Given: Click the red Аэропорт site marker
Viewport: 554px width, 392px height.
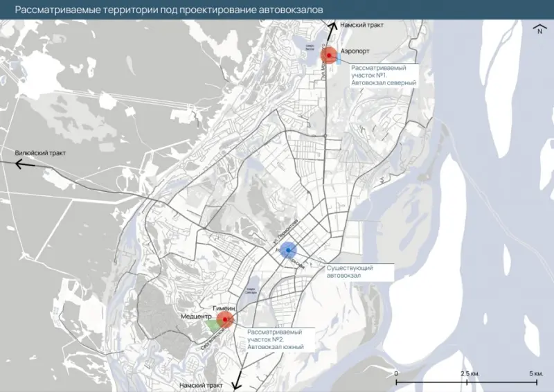Looking at the screenshot, I should point(329,55).
